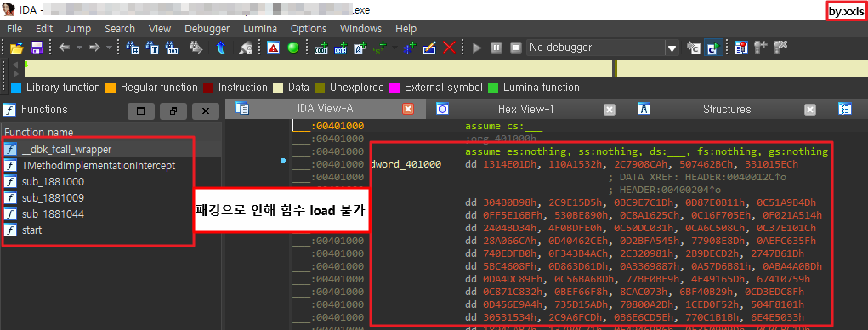Open the forward-history dropdown arrow

tap(109, 48)
